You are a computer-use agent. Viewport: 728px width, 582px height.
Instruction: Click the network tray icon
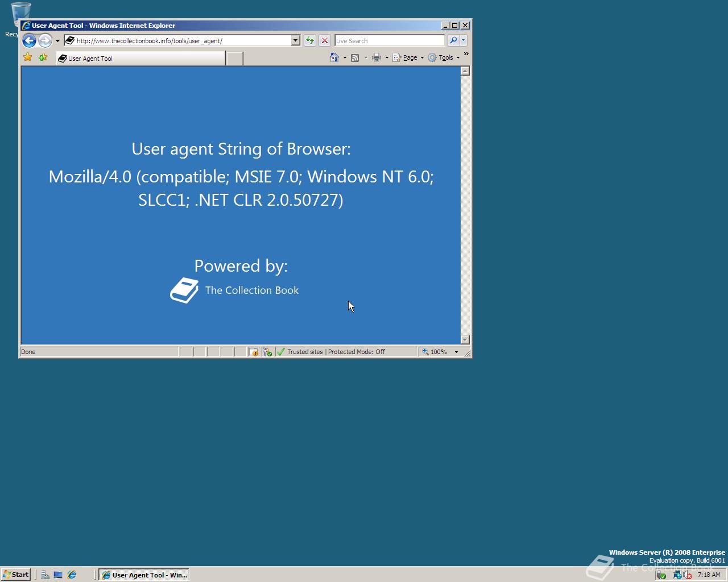pyautogui.click(x=677, y=575)
